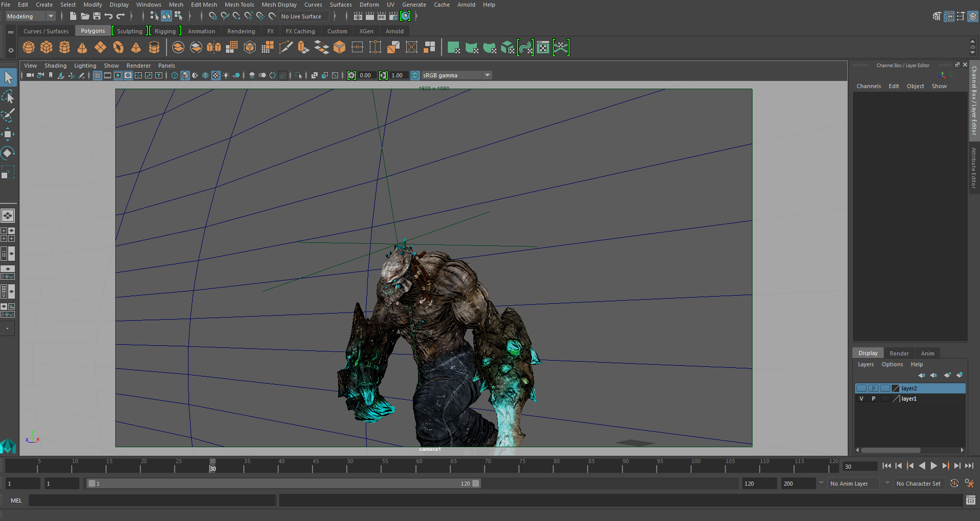Click create new empty layer icon
Viewport: 980px width, 521px height.
(947, 375)
